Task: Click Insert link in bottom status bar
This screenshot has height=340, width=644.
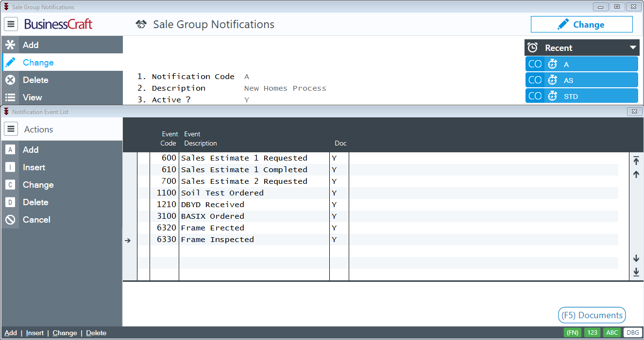Action: 35,333
